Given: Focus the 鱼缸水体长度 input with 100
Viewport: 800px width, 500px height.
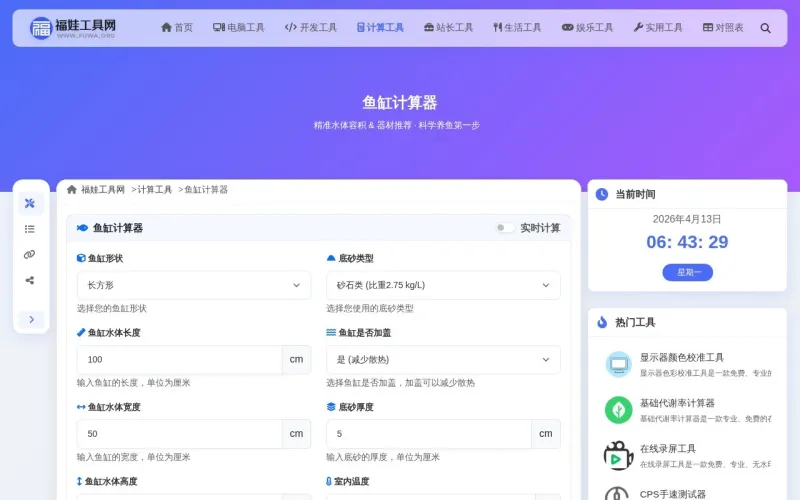Looking at the screenshot, I should coord(180,360).
